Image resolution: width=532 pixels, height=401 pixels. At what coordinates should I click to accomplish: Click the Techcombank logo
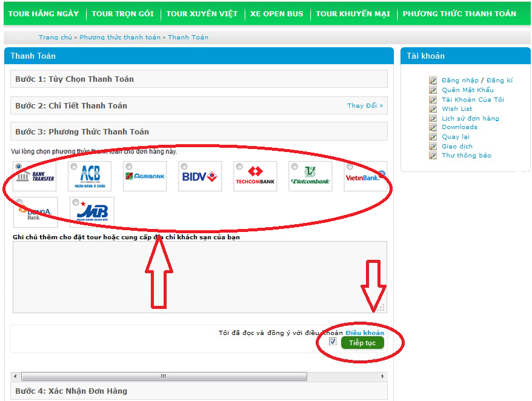(x=255, y=177)
